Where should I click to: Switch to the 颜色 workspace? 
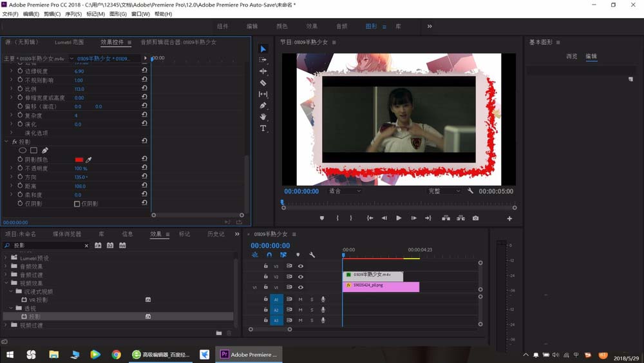pos(282,26)
